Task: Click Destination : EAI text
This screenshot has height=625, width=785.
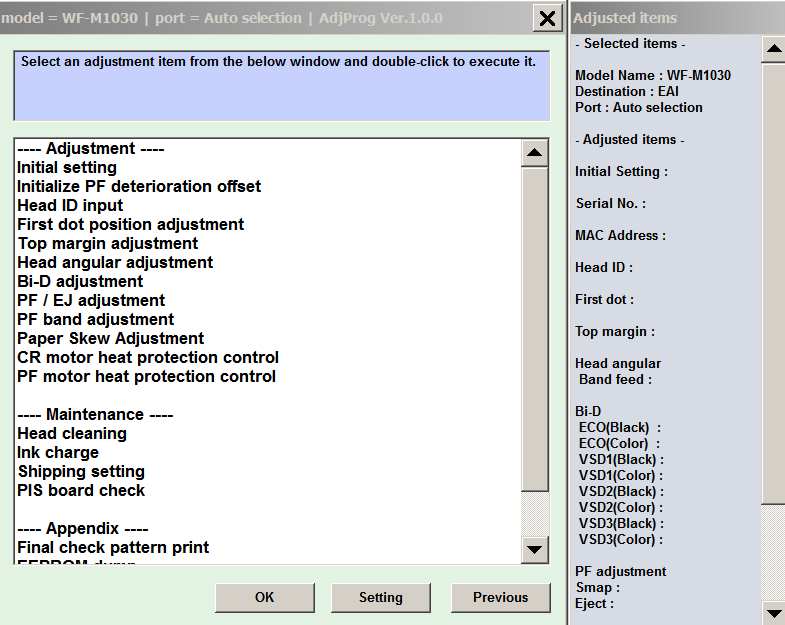Action: pos(627,92)
